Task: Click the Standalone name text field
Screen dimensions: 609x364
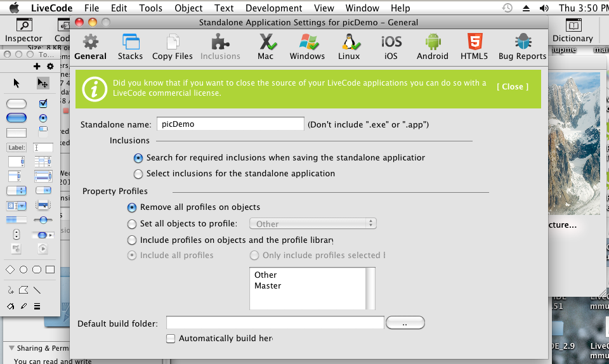Action: click(x=230, y=124)
